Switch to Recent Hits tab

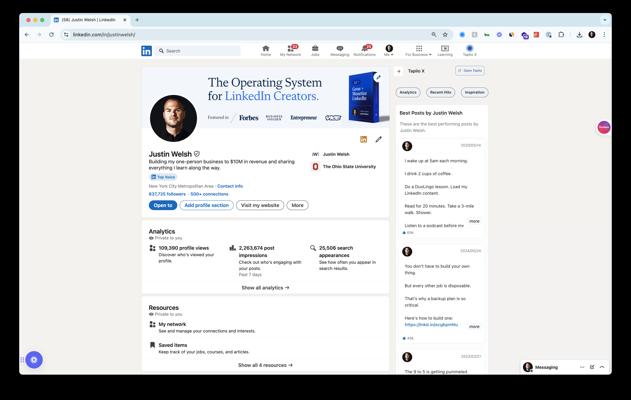point(441,92)
